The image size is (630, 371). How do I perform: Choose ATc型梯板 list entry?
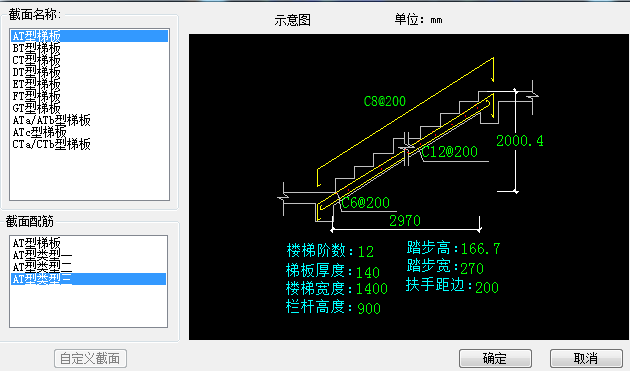pos(39,132)
